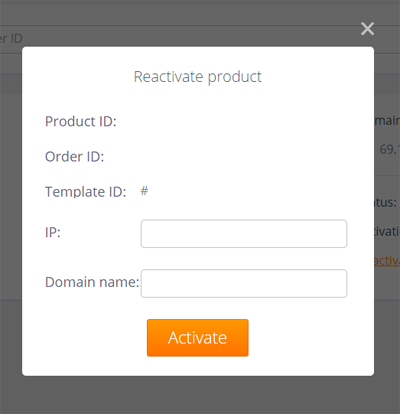The width and height of the screenshot is (400, 414).
Task: Focus the IP input field
Action: (x=244, y=234)
